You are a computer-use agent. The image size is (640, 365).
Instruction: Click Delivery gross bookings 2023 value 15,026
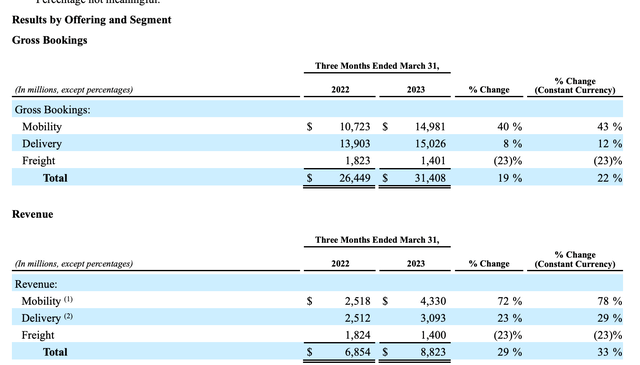430,144
